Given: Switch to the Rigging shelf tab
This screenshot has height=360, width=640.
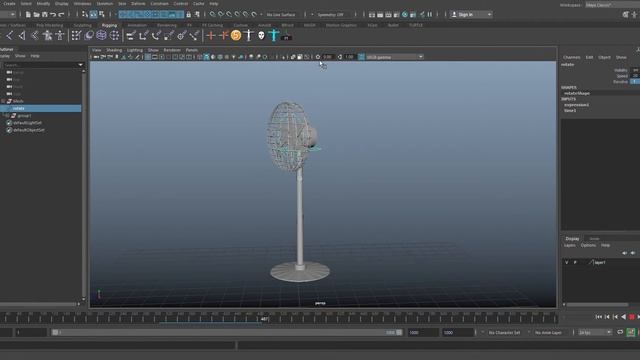Looking at the screenshot, I should point(109,25).
